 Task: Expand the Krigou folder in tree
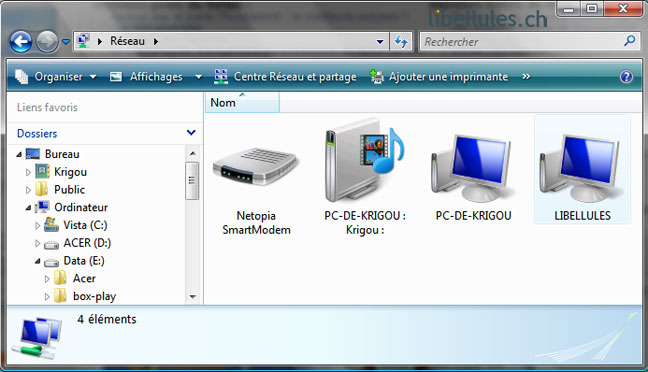(28, 172)
